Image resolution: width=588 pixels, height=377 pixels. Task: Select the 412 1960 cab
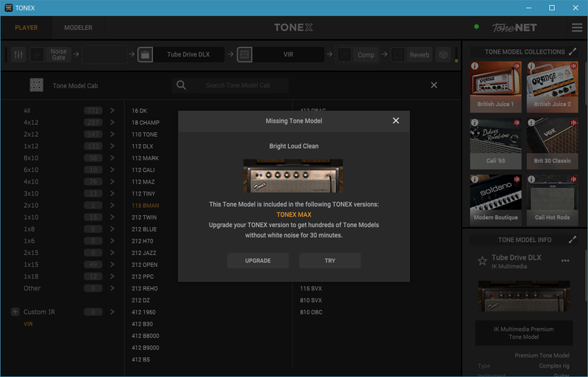pos(143,312)
